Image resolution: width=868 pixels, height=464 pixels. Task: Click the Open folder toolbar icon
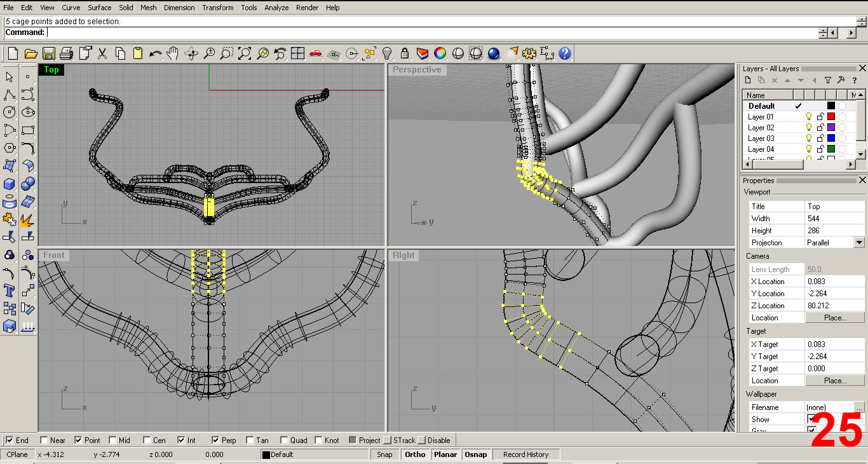(x=31, y=53)
